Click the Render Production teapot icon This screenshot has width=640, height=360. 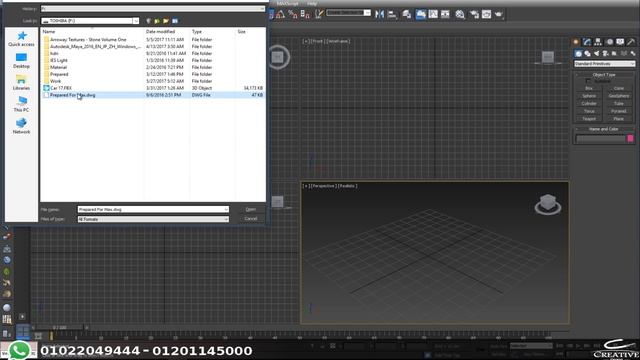499,15
